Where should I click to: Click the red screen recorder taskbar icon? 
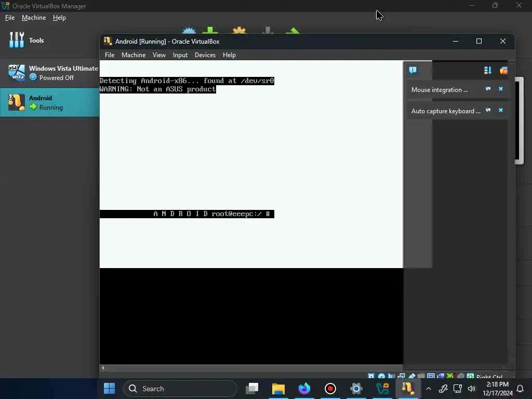click(x=330, y=388)
